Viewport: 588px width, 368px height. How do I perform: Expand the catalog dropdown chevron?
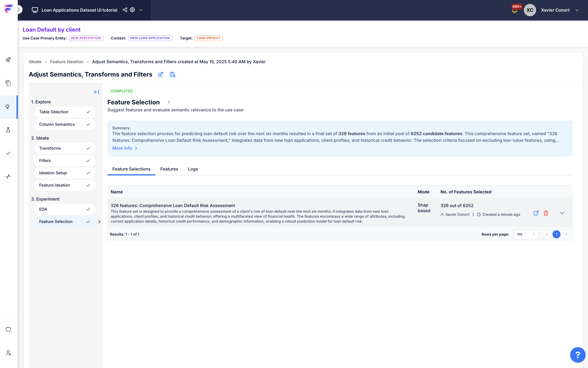tap(141, 10)
